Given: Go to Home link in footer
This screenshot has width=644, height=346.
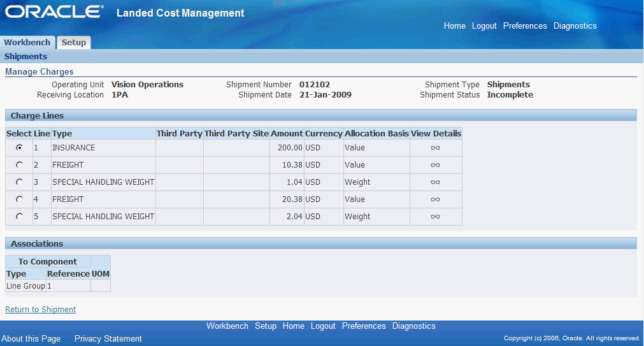Looking at the screenshot, I should click(x=294, y=326).
